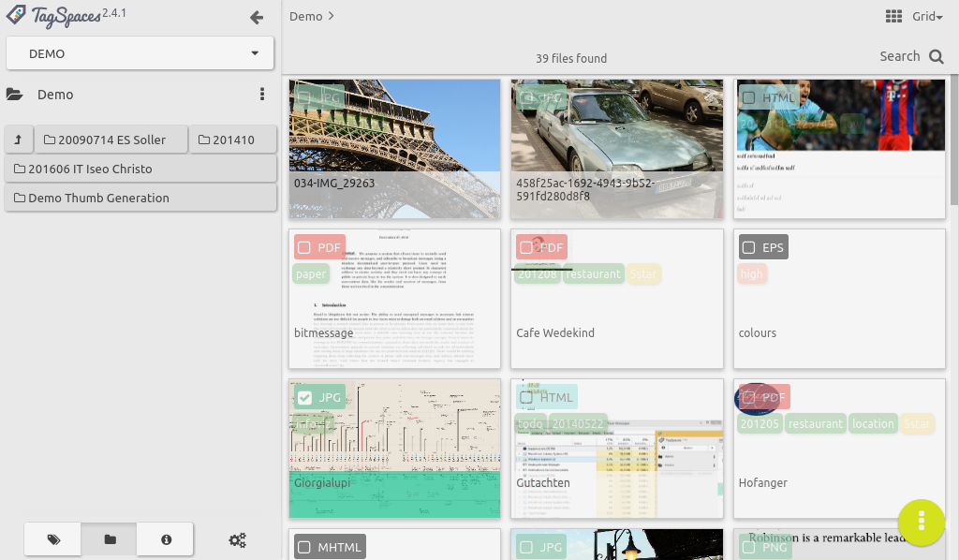Select the MHTML file checkbox

(304, 547)
